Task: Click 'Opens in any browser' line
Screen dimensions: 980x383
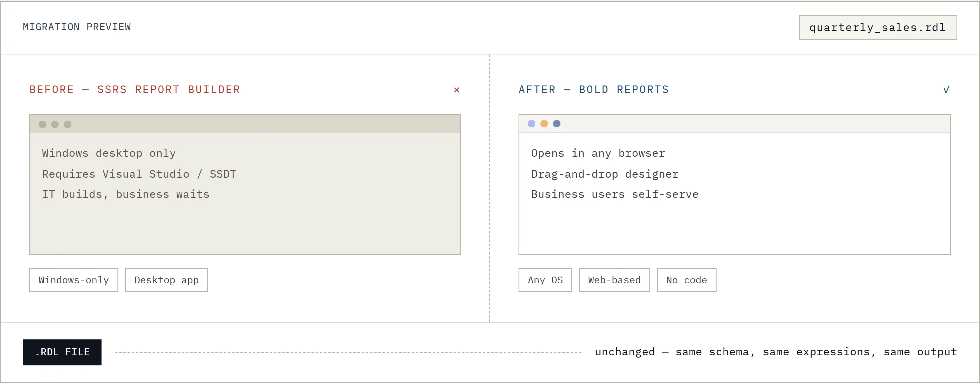Action: tap(598, 153)
